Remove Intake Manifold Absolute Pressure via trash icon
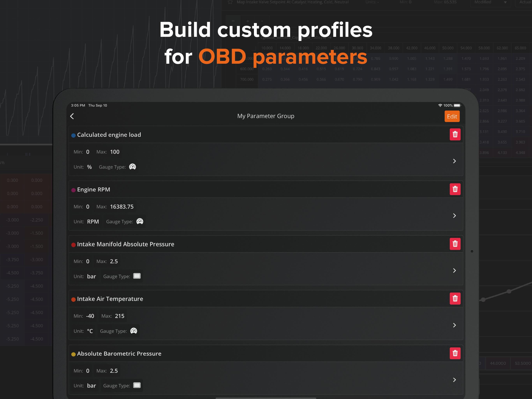 click(455, 244)
